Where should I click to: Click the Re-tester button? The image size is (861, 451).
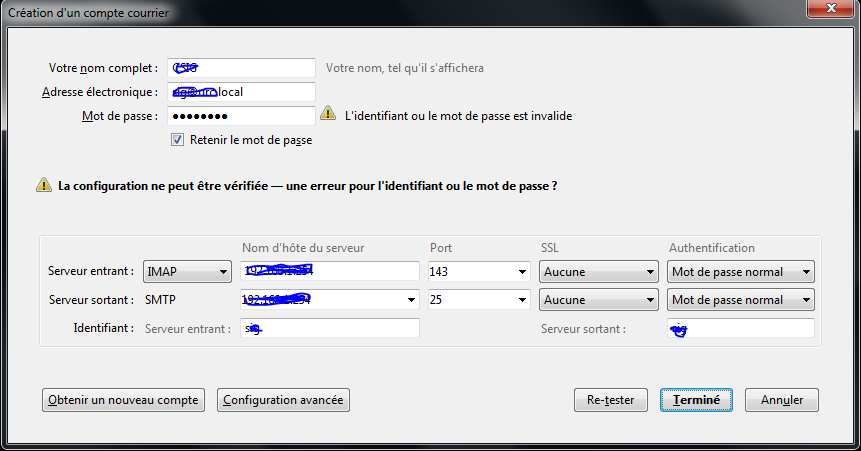click(611, 400)
